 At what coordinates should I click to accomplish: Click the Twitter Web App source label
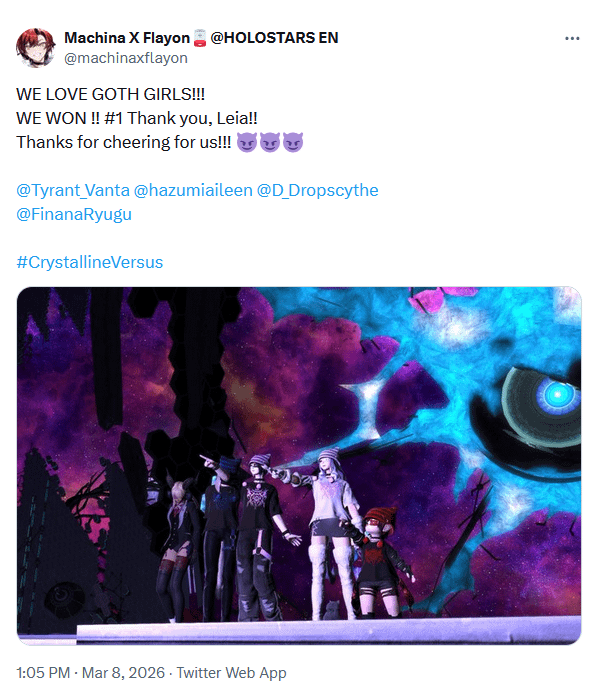[232, 673]
